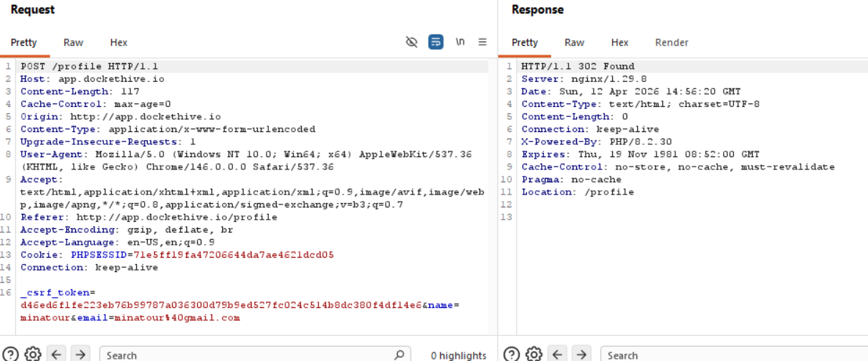
Task: Toggle word wrap in the Request panel
Action: [x=435, y=42]
